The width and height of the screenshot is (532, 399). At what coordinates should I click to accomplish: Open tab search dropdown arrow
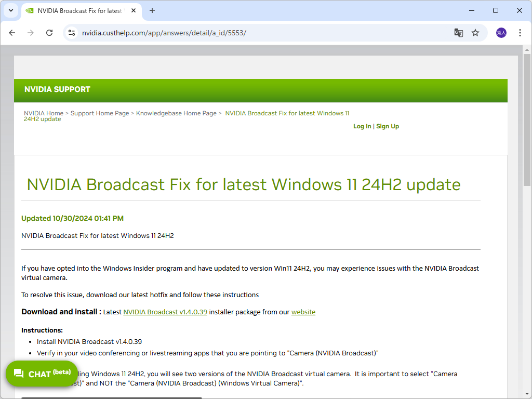click(x=11, y=10)
